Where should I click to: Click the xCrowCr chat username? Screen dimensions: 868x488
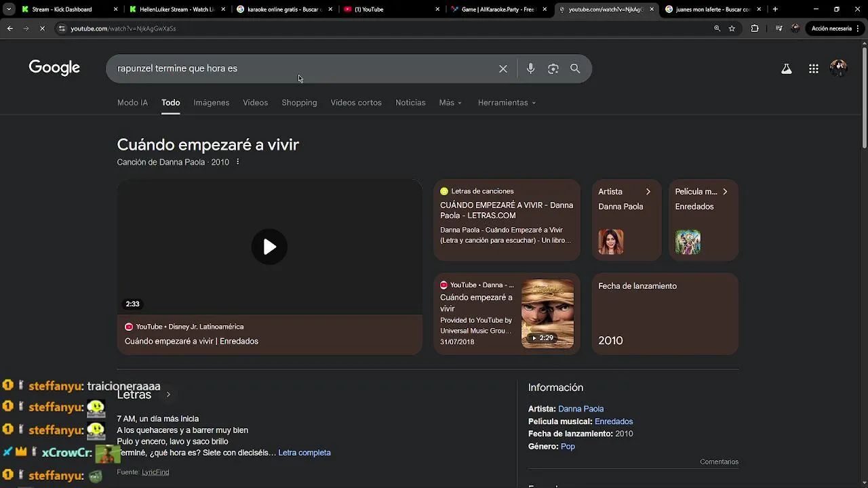click(66, 453)
